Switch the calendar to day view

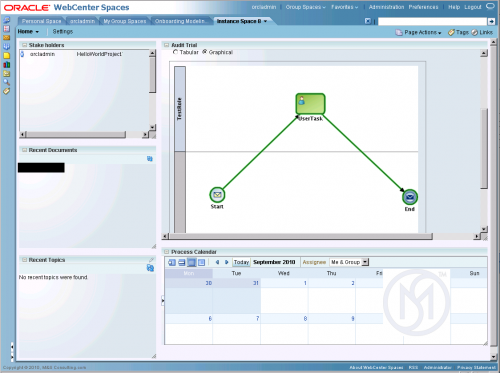(172, 262)
